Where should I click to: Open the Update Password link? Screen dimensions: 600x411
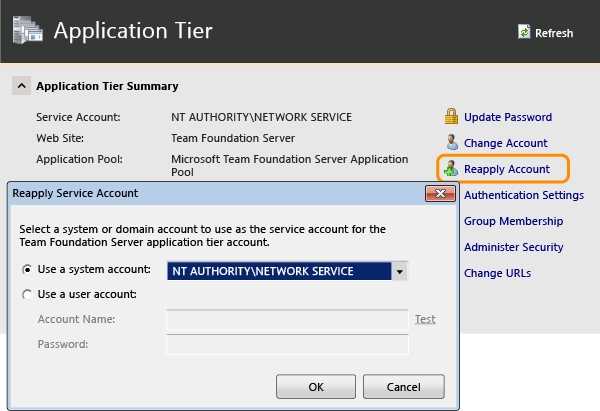click(508, 117)
